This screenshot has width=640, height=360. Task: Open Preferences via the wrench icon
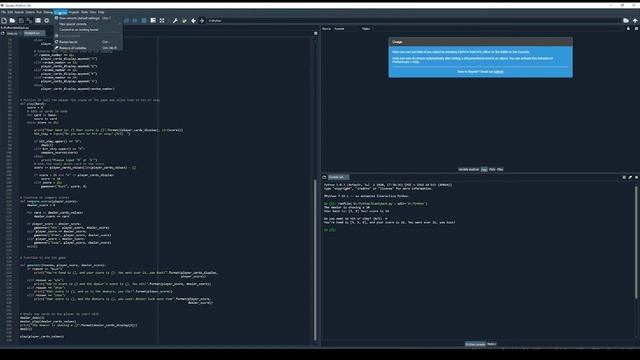tap(175, 20)
